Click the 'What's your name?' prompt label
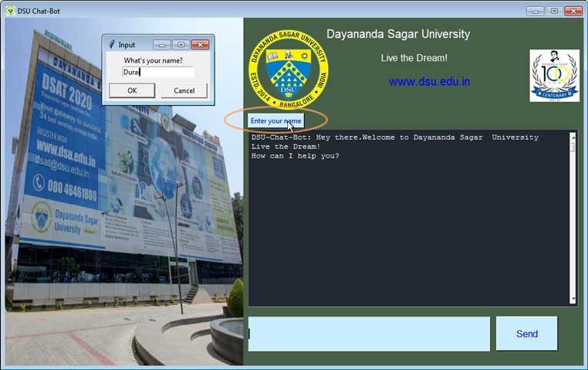The height and width of the screenshot is (370, 588). pyautogui.click(x=153, y=60)
